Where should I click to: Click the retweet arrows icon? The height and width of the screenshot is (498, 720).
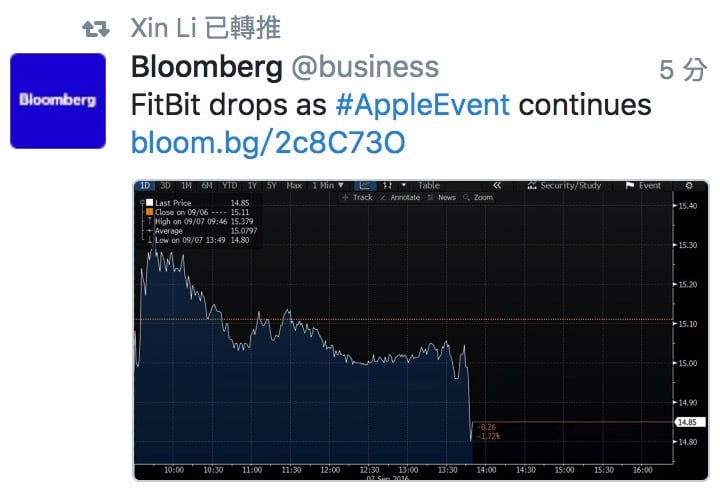96,29
